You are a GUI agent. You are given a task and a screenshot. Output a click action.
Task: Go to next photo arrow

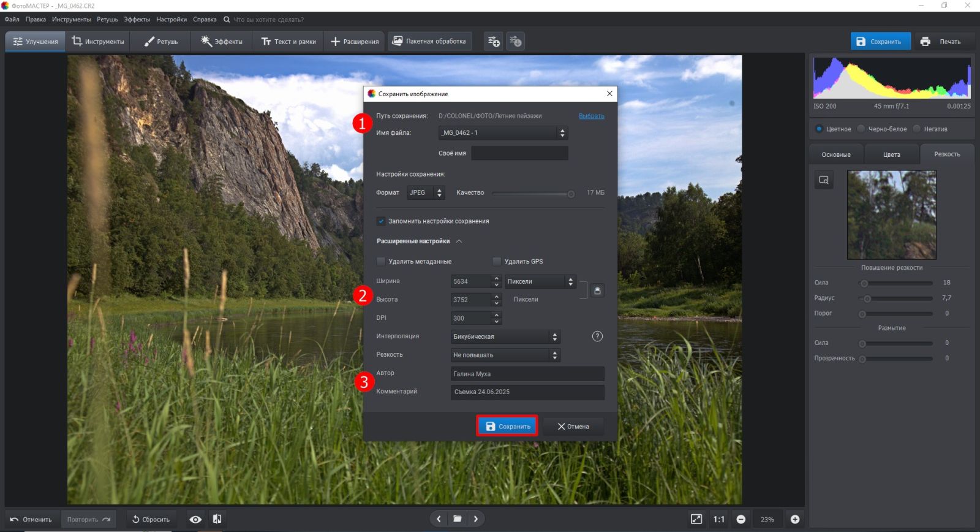click(x=476, y=519)
